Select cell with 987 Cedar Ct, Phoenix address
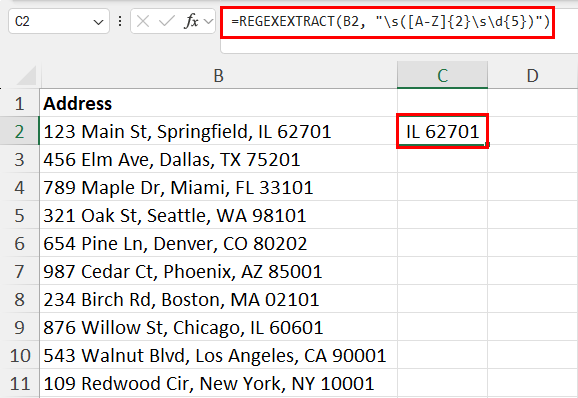The width and height of the screenshot is (578, 398). [219, 271]
